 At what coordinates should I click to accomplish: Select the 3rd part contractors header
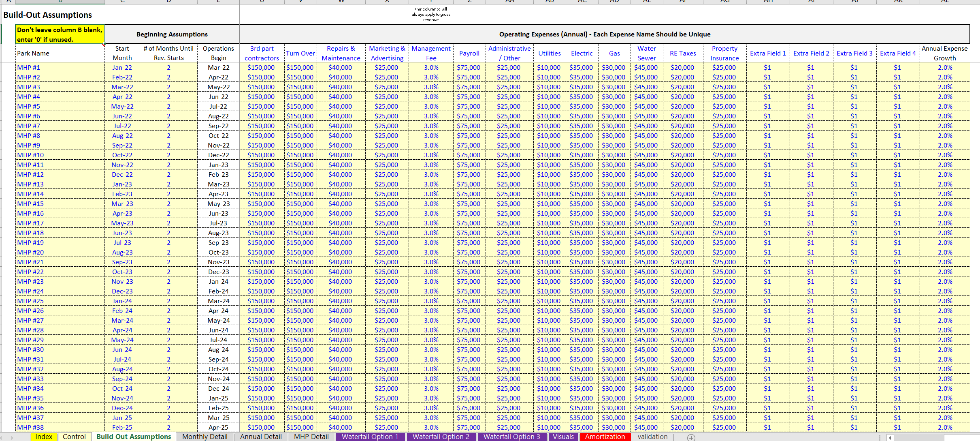[262, 53]
